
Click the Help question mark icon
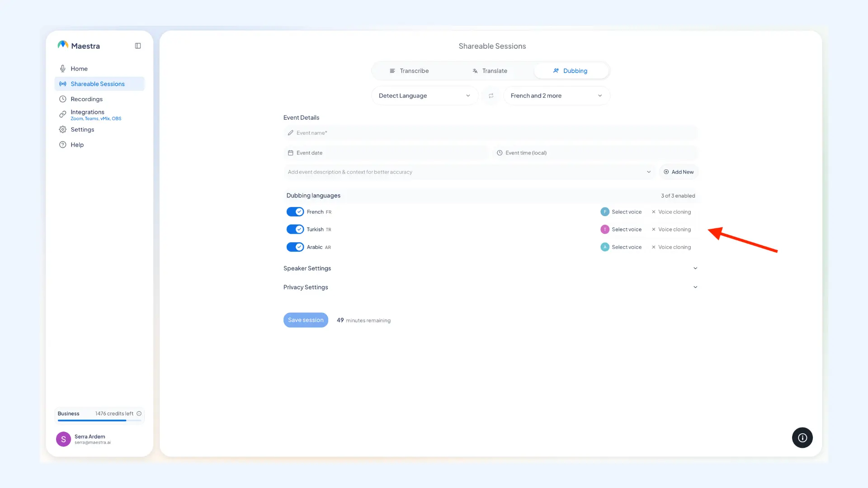(x=63, y=145)
